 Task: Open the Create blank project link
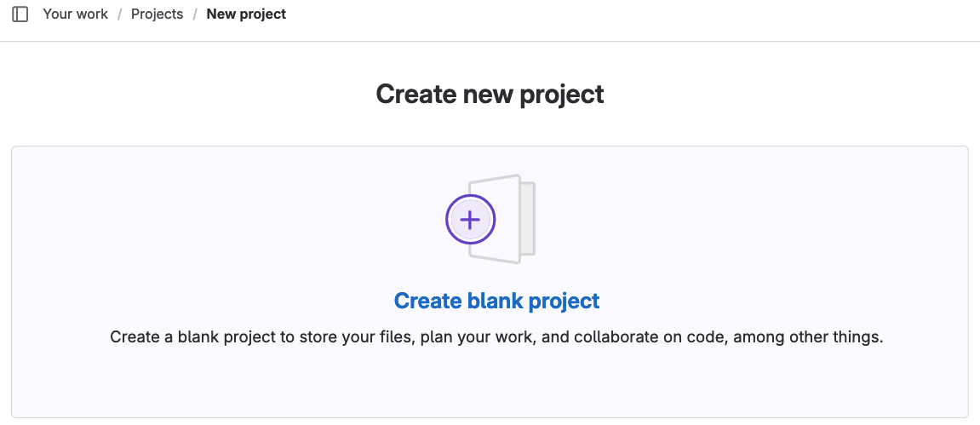tap(497, 301)
